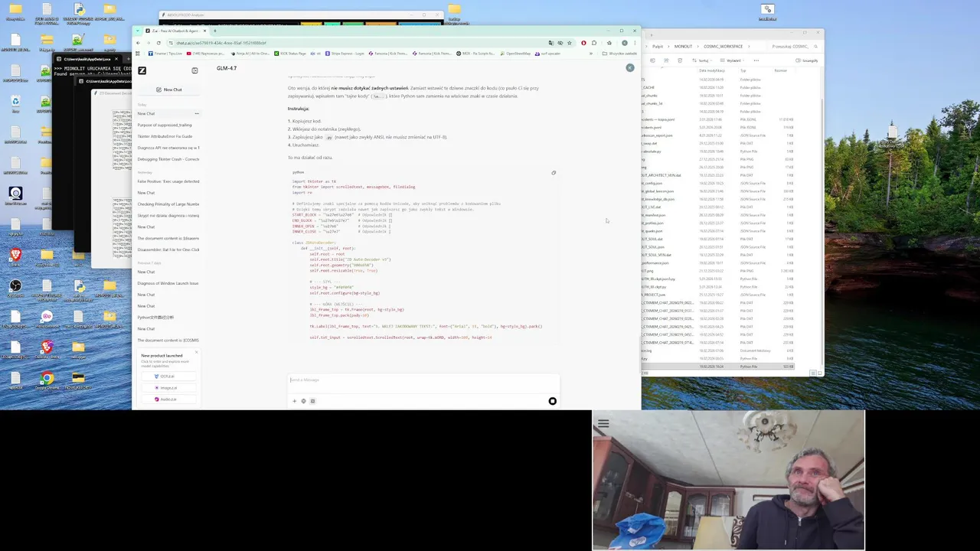Open Explorer's more options ellipsis

point(756,60)
